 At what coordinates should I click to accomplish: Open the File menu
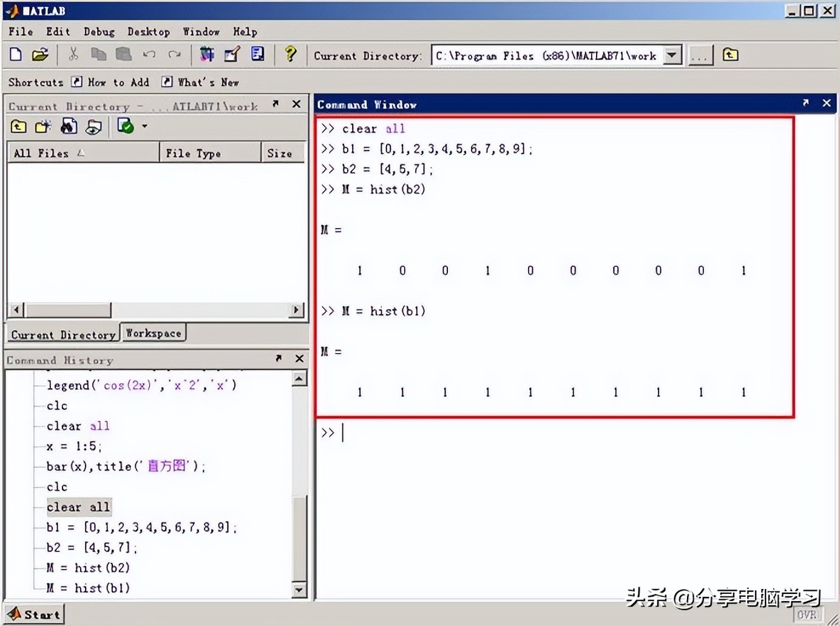click(x=21, y=32)
